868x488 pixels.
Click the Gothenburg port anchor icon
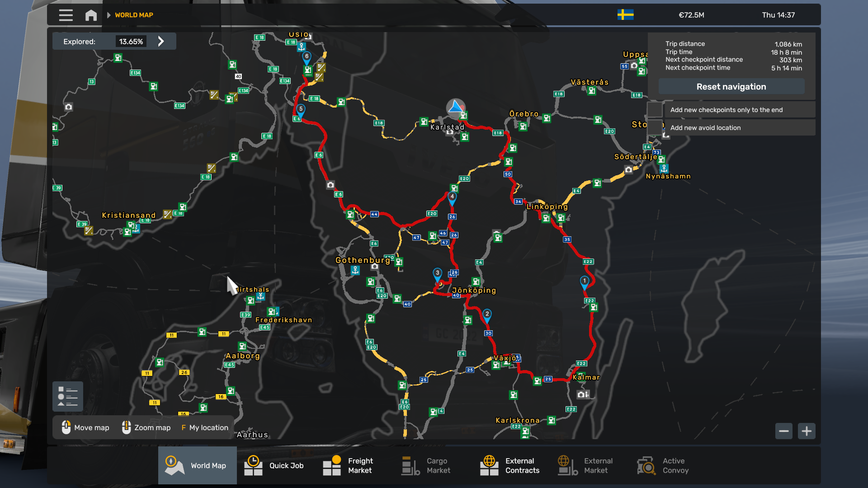[x=355, y=270]
